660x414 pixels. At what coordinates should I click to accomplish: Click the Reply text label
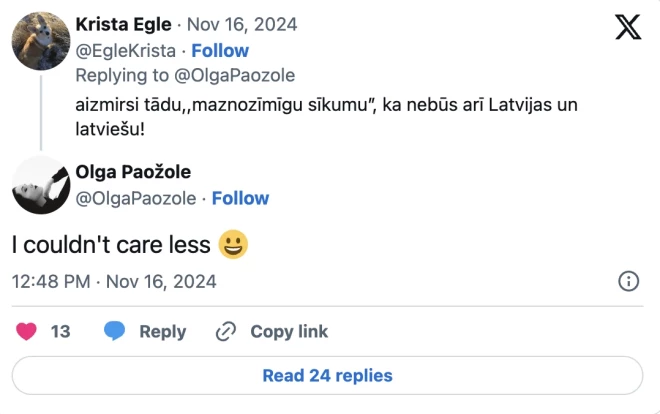click(x=162, y=331)
